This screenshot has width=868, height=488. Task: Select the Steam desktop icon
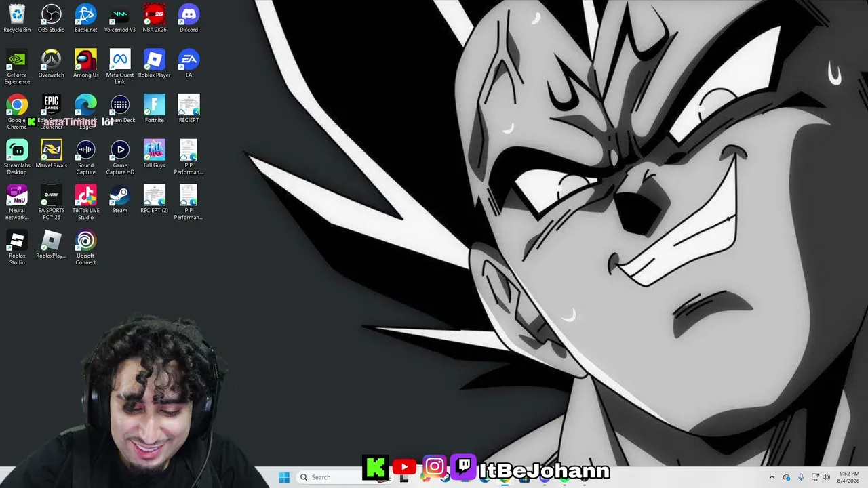(120, 200)
